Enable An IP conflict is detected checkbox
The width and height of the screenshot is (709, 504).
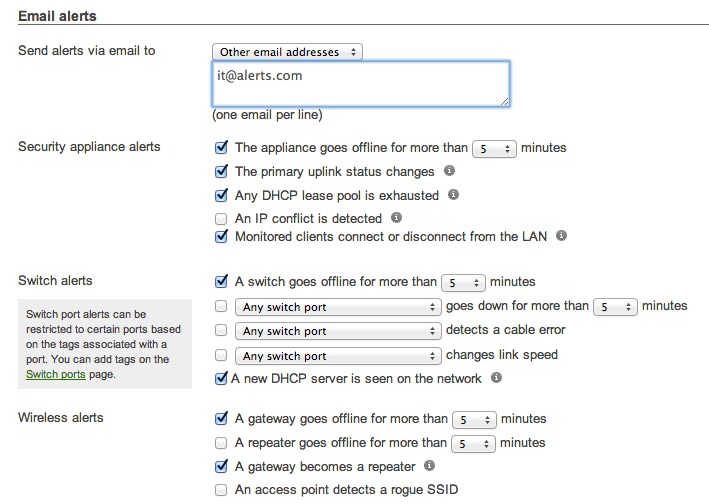(x=221, y=219)
